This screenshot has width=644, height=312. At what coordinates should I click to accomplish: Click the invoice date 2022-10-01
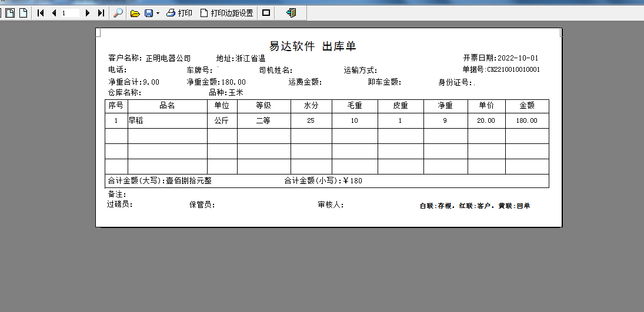(518, 58)
